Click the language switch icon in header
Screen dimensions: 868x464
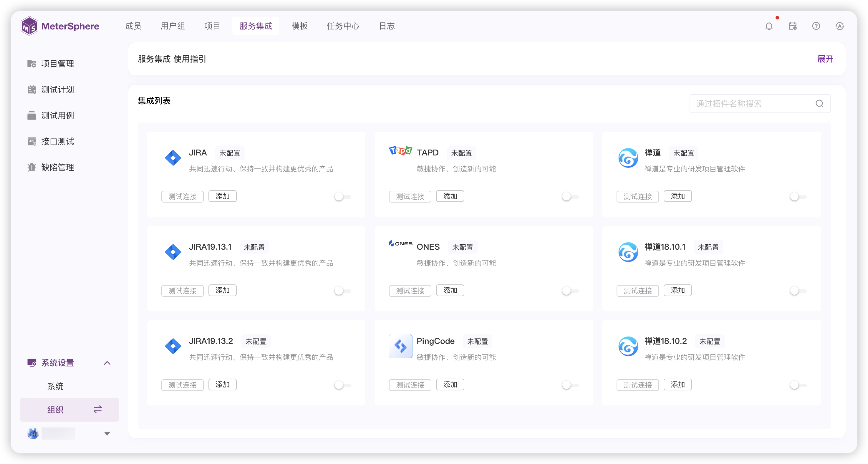tap(840, 26)
